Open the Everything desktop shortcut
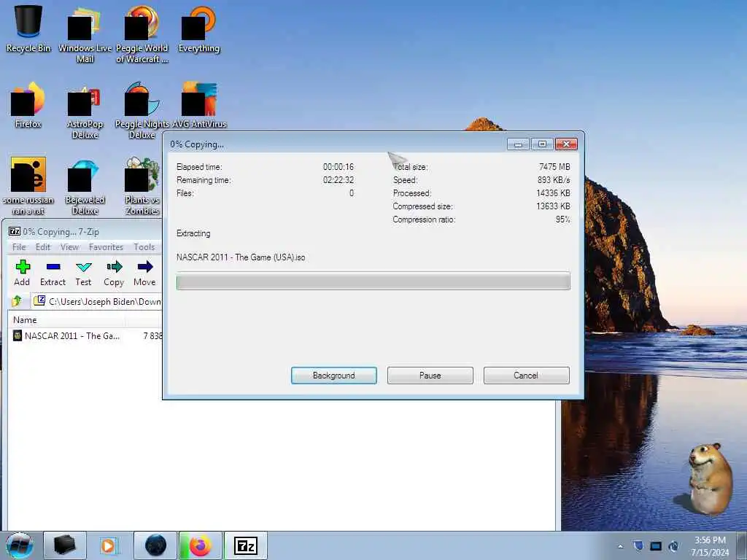747x560 pixels. click(199, 28)
